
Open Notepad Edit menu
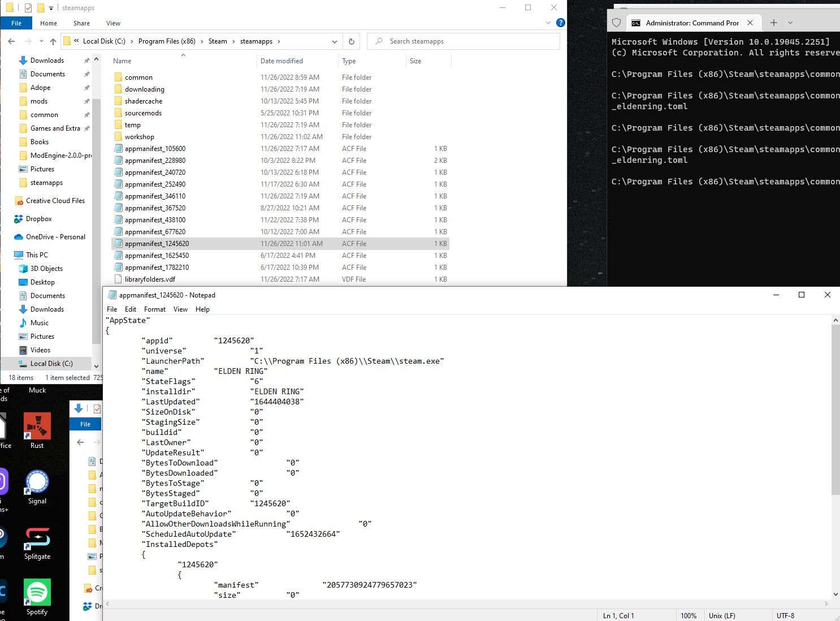131,309
